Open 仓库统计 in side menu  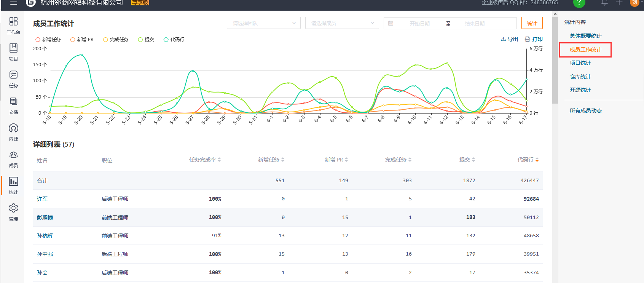pyautogui.click(x=580, y=77)
